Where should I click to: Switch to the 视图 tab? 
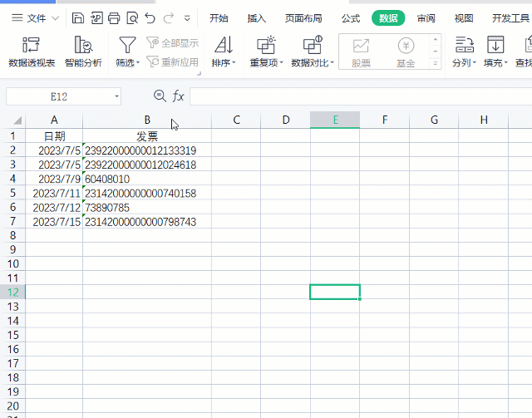point(464,18)
